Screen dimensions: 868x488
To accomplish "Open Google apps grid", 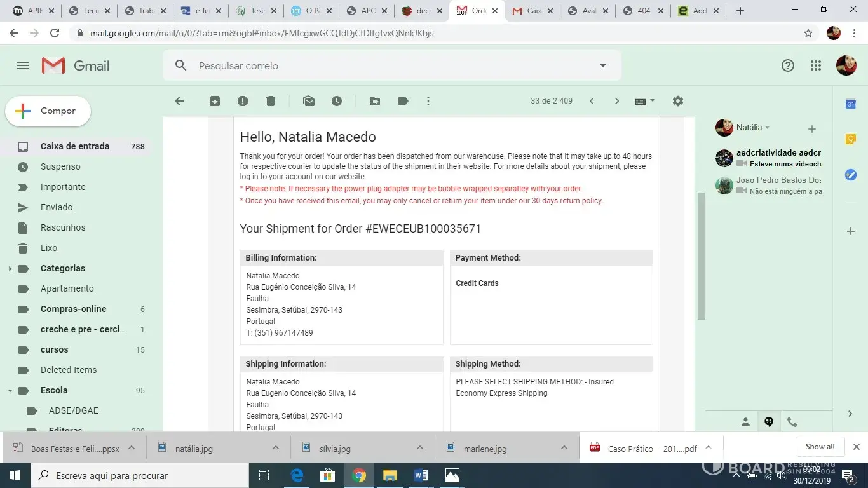I will pos(816,65).
